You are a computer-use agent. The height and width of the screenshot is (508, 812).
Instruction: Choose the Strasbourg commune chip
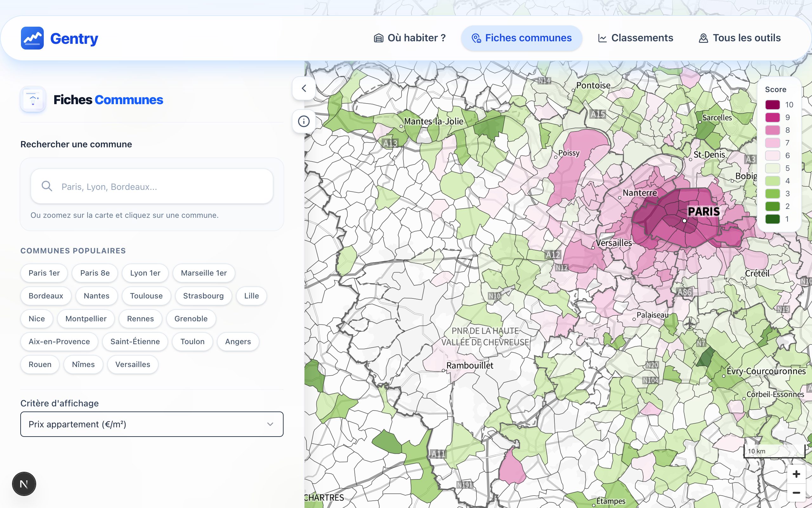tap(203, 296)
